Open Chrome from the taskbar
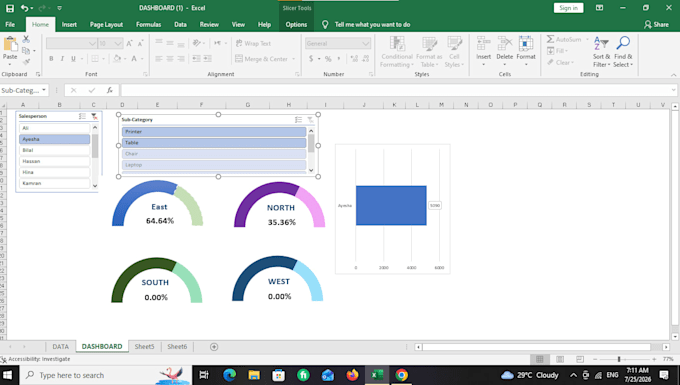 tap(402, 375)
